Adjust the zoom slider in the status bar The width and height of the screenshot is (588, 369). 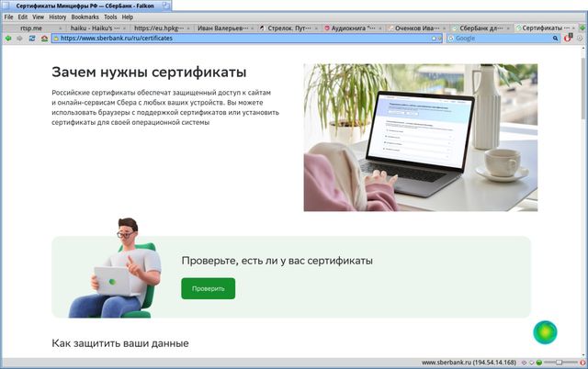coord(560,363)
